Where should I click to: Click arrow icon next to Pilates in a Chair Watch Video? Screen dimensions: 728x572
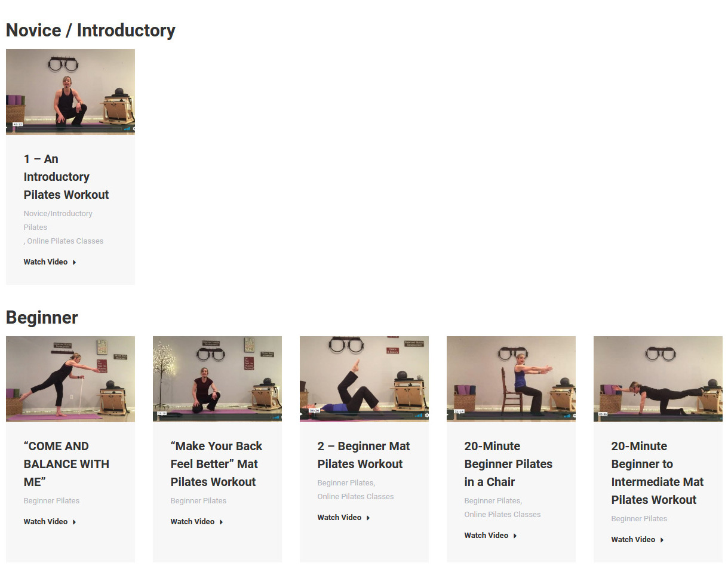[x=515, y=536]
